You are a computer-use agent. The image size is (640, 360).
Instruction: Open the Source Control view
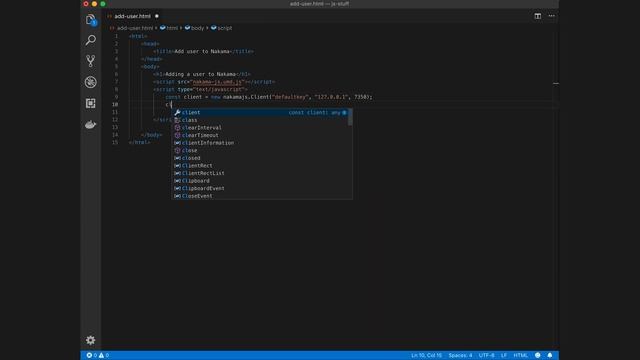point(91,61)
